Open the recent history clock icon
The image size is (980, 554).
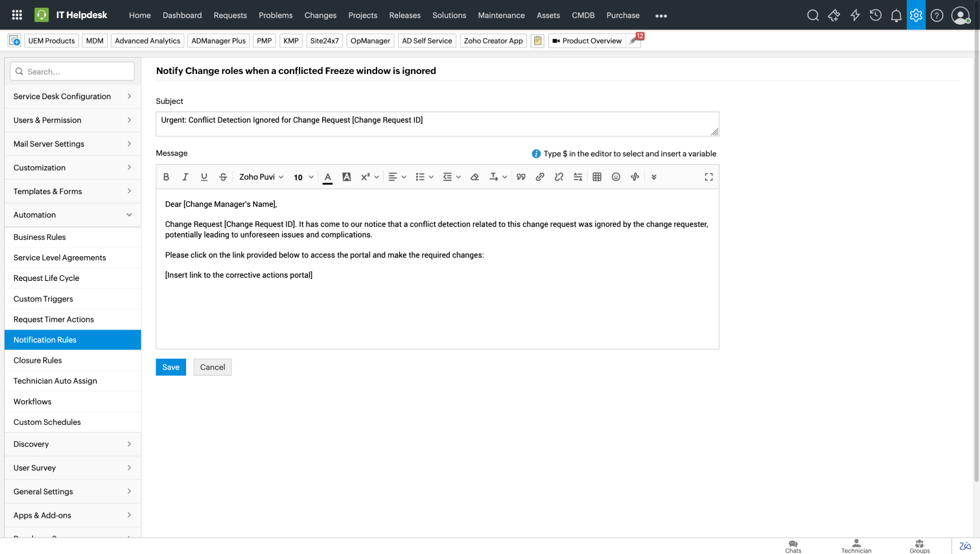(x=875, y=16)
